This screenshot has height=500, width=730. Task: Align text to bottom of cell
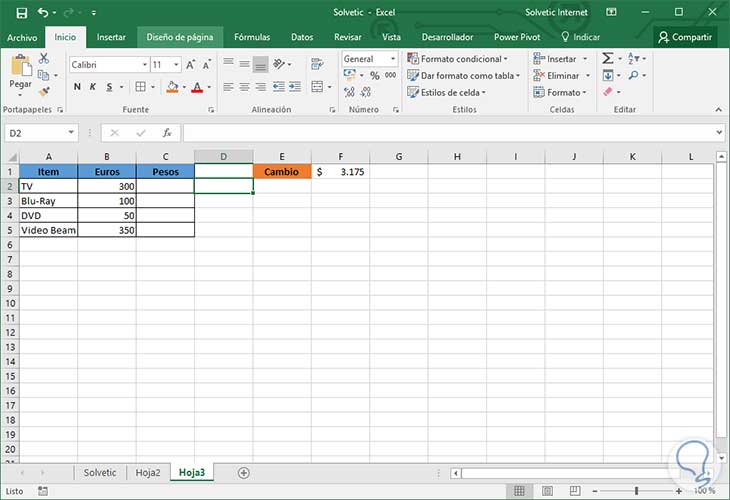[261, 65]
